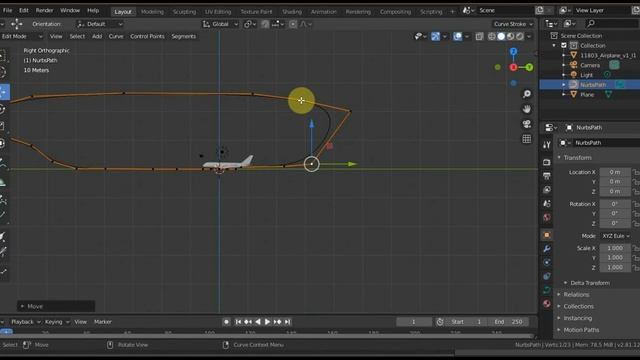Jump to timeline end frame

tap(287, 322)
